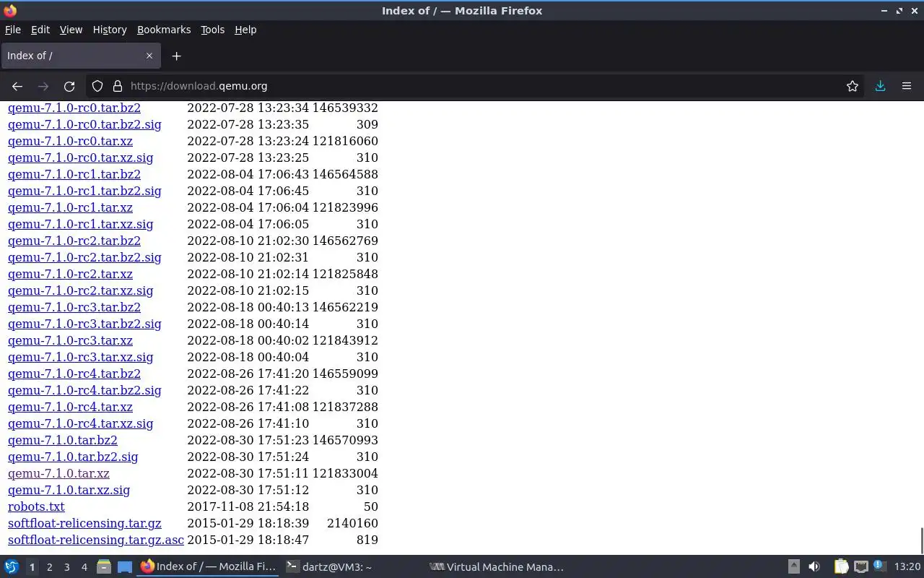Download qemu-7.1.0-rc2.tar.bz2
The image size is (924, 578).
[x=74, y=241]
